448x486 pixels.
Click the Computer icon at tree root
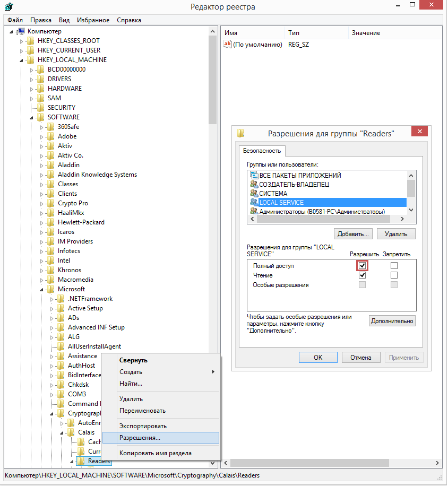pos(21,31)
